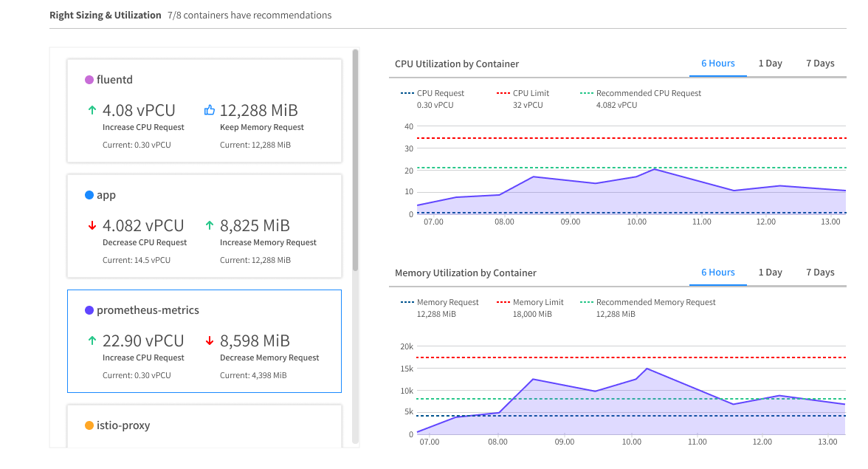868x469 pixels.
Task: Click the CPU Limit legend entry
Action: 523,98
